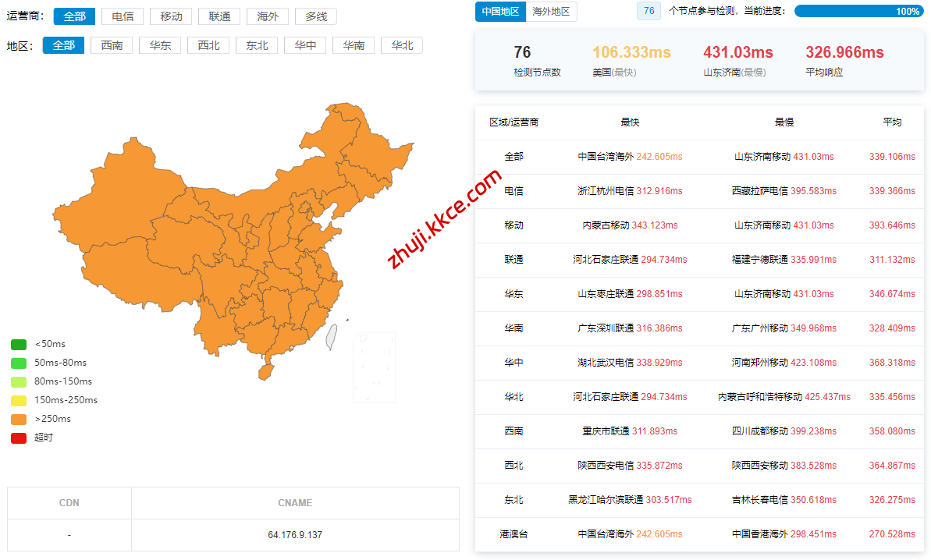This screenshot has height=560, width=931.
Task: Toggle the red 超时 legend swatch
Action: click(x=19, y=438)
